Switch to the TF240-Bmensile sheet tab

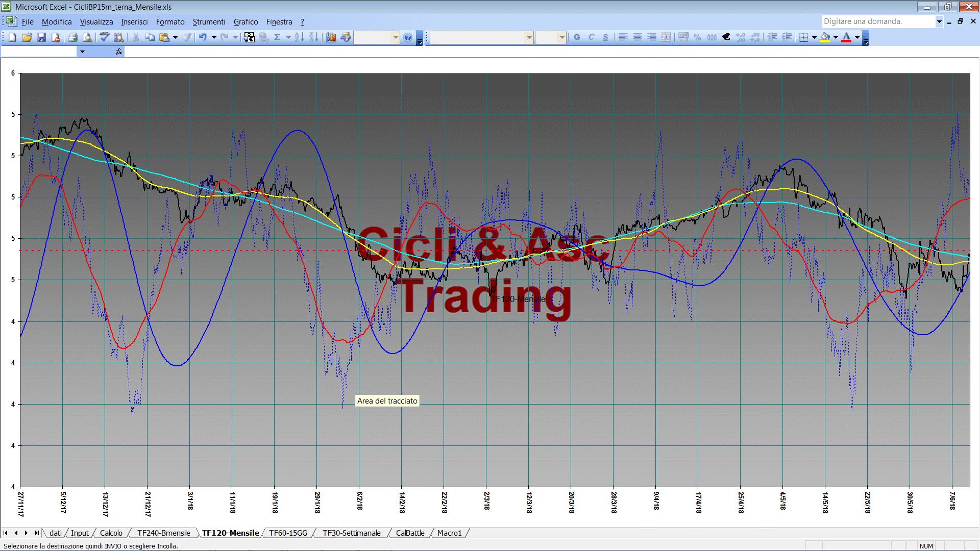pyautogui.click(x=163, y=533)
